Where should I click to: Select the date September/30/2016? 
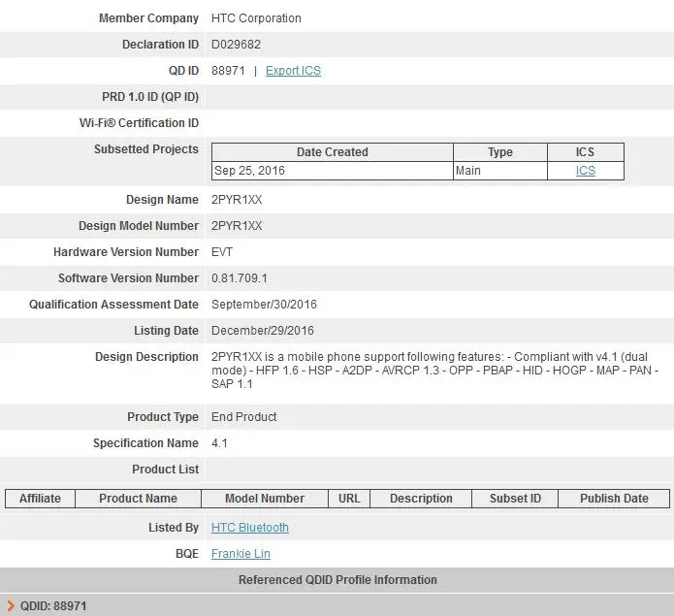coord(264,305)
